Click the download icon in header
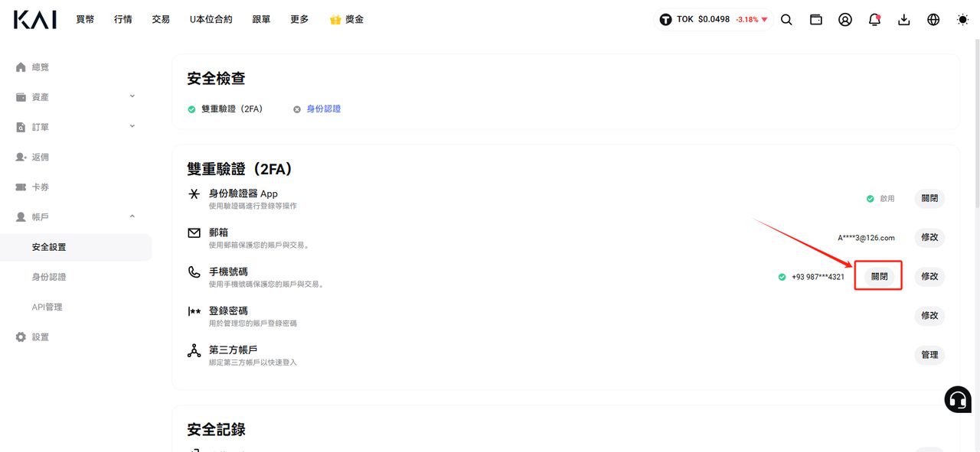 click(x=904, y=20)
